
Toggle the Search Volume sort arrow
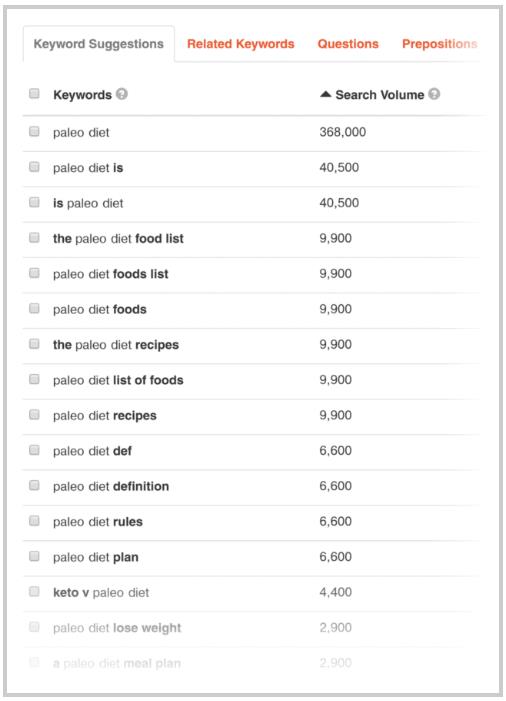(x=325, y=94)
